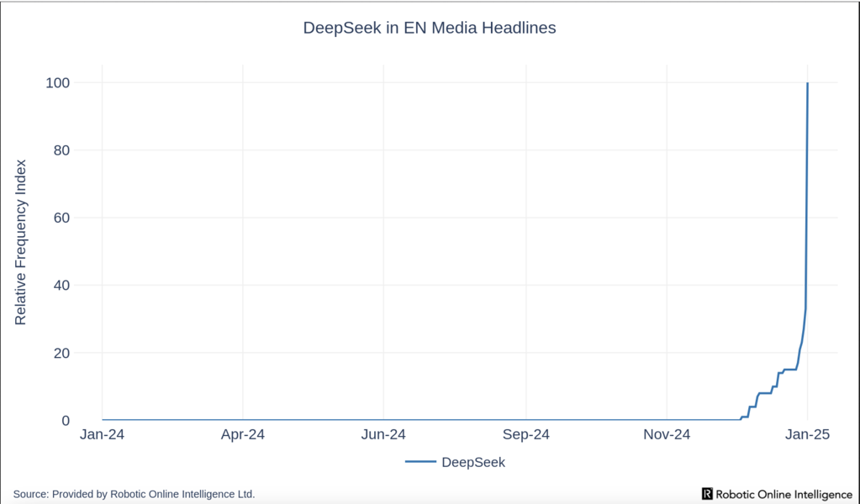The width and height of the screenshot is (860, 504).
Task: Click the x-axis label Jan-24
Action: click(102, 434)
